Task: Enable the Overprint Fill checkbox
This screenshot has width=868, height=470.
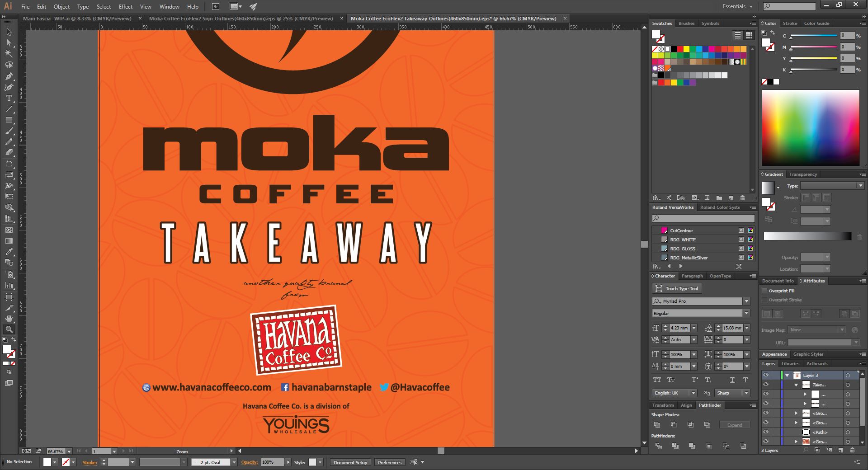Action: (x=765, y=291)
